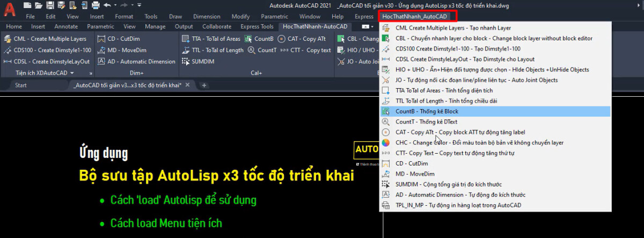
Task: Click the Open file icon in quick access toolbar
Action: pyautogui.click(x=40, y=5)
